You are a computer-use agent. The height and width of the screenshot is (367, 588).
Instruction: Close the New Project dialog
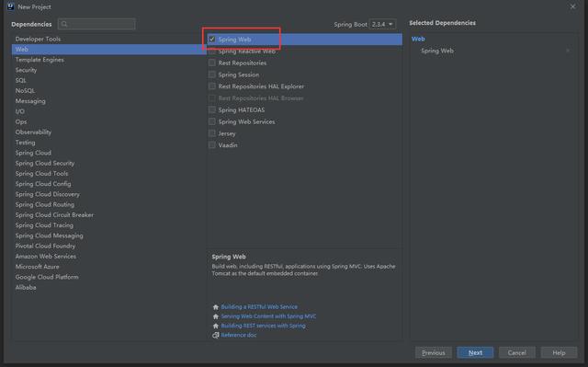coord(572,6)
